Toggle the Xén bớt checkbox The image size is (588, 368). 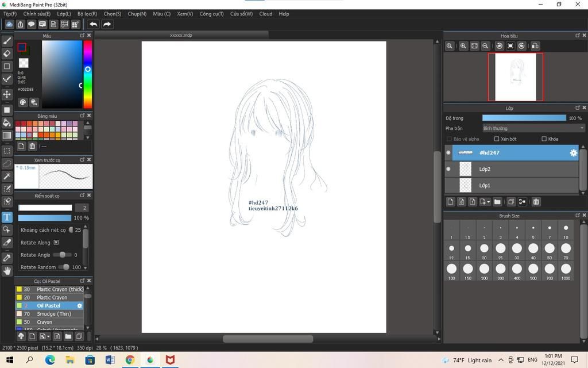(x=497, y=139)
